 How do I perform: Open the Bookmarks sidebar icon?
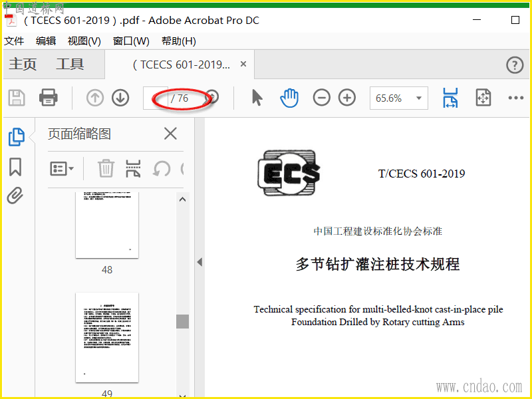(x=15, y=167)
